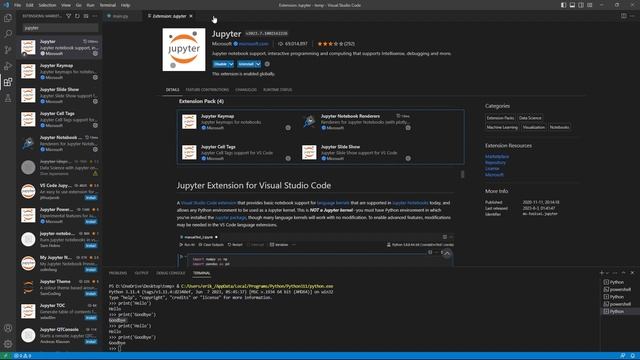Click gear next to Uninstall button
640x360 pixels.
(267, 64)
